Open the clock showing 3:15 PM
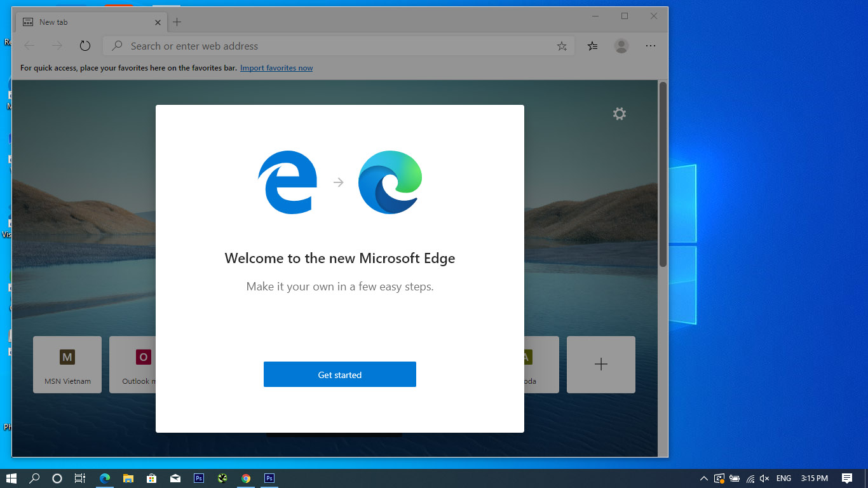The width and height of the screenshot is (868, 488). (x=814, y=478)
